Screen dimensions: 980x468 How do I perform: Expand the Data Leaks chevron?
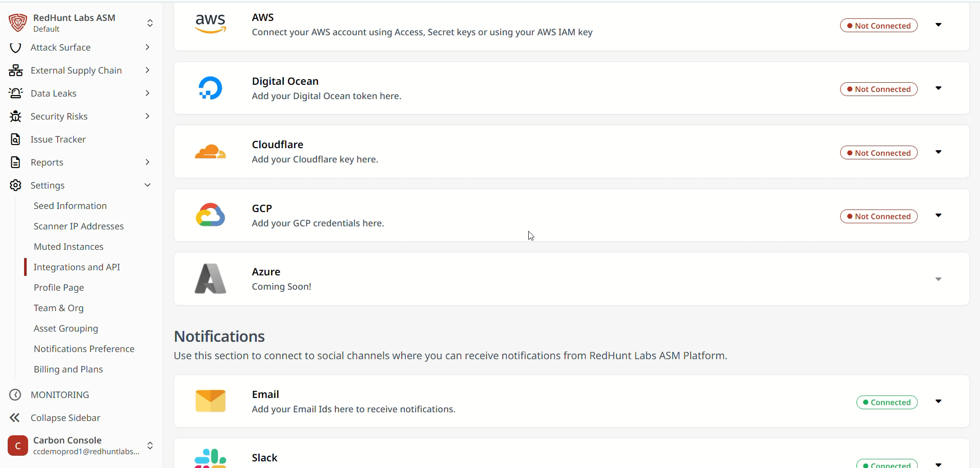(x=148, y=93)
